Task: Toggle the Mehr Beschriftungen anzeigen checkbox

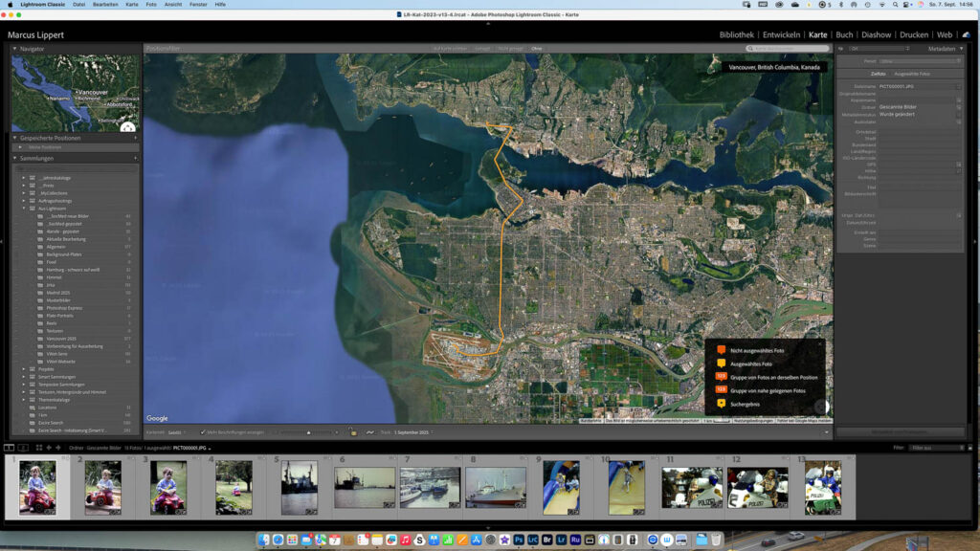Action: point(203,432)
